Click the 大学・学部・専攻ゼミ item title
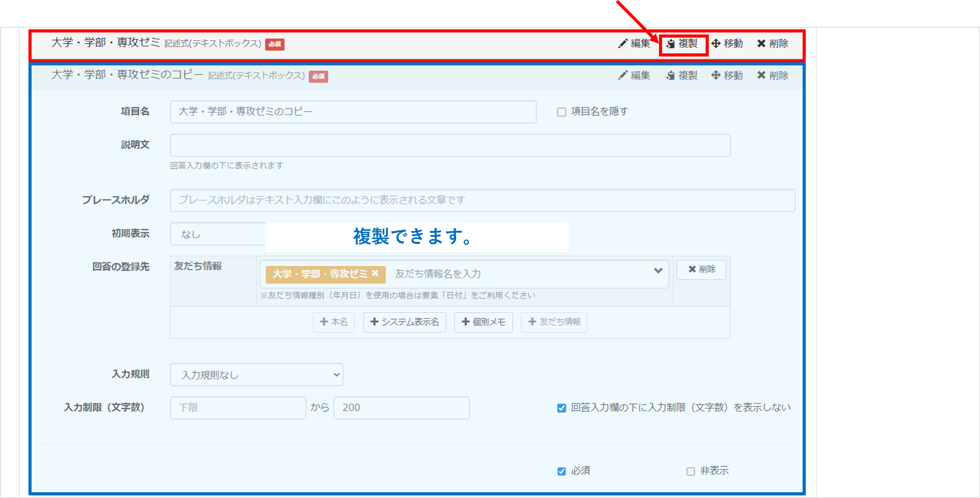 tap(105, 42)
